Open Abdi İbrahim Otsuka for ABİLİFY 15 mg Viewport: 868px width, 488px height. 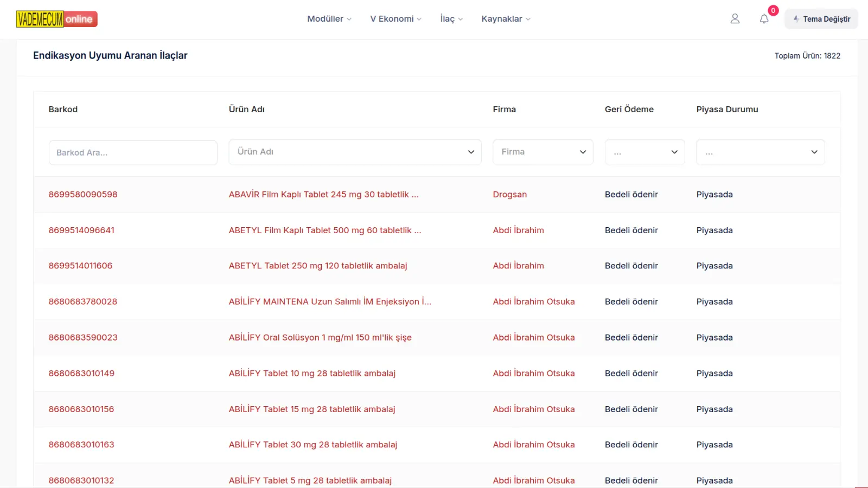(534, 409)
